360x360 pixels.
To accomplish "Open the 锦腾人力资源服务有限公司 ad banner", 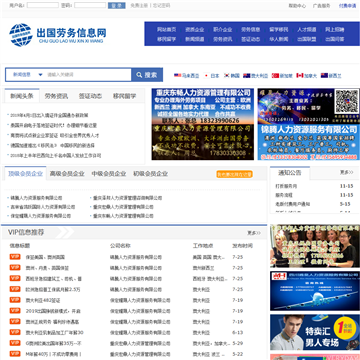I will click(x=308, y=142).
